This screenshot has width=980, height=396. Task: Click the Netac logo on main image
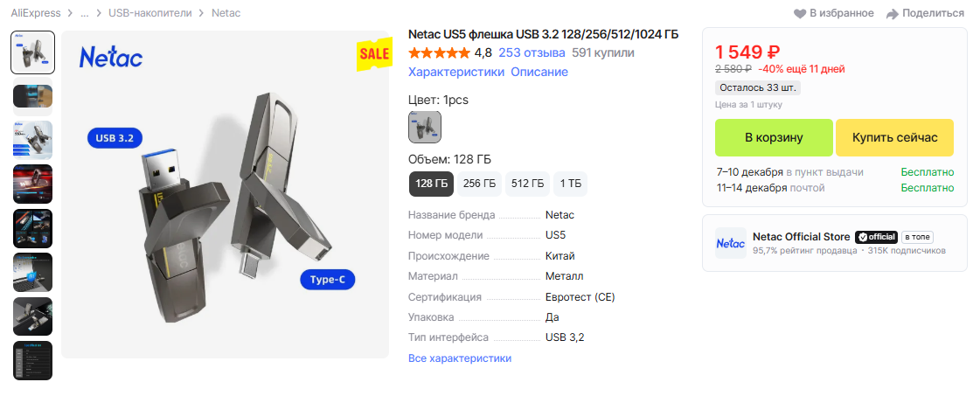(111, 57)
